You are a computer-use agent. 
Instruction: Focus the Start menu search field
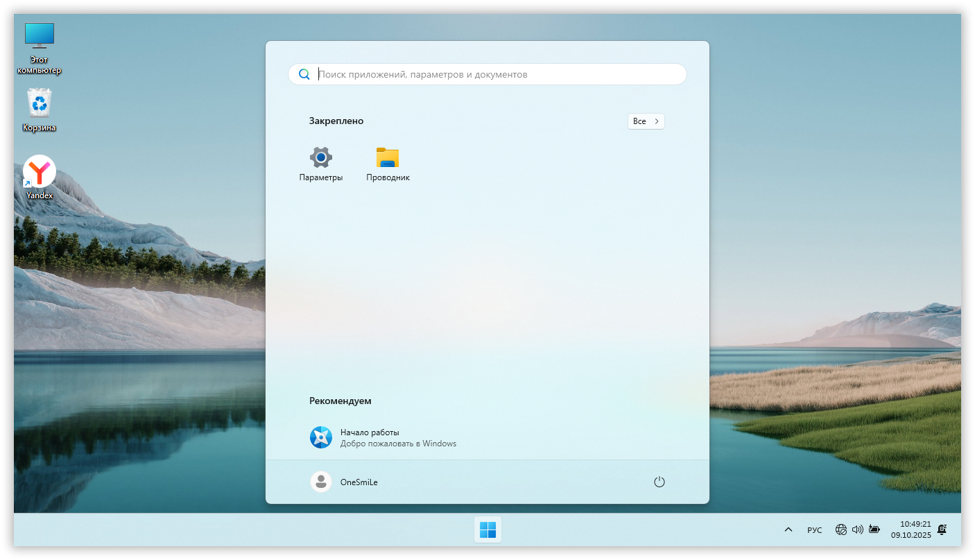[x=487, y=74]
